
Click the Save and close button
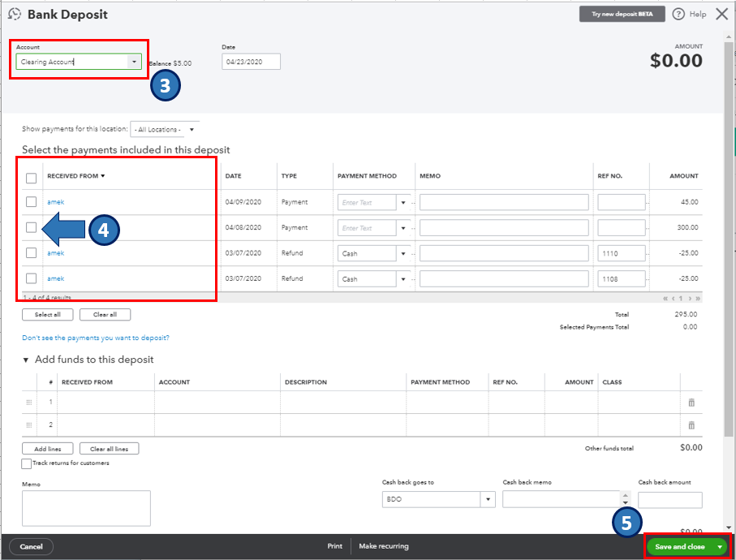point(679,547)
